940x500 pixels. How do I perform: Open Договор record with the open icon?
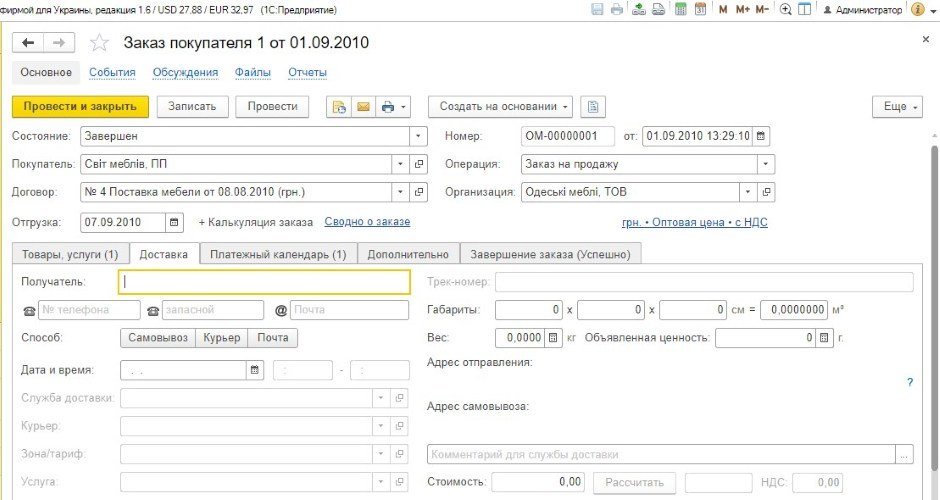(419, 192)
